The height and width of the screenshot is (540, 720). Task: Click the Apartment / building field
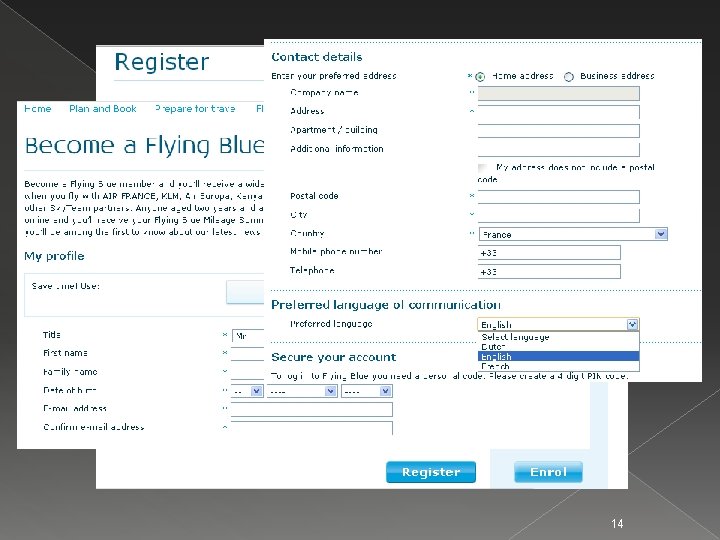click(x=558, y=131)
